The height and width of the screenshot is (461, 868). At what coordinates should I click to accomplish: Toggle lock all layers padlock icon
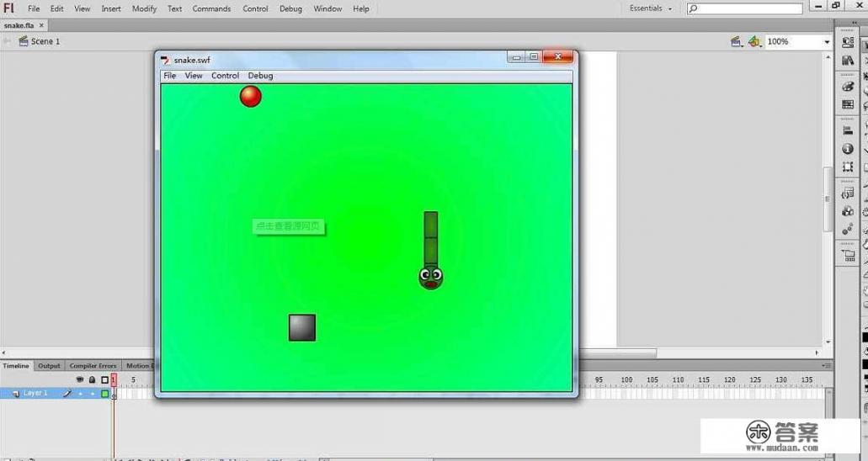(92, 379)
